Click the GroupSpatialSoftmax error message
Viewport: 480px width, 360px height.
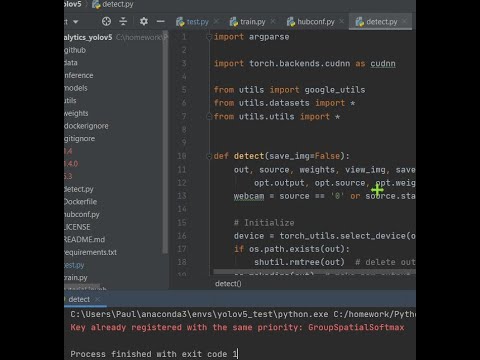point(237,328)
